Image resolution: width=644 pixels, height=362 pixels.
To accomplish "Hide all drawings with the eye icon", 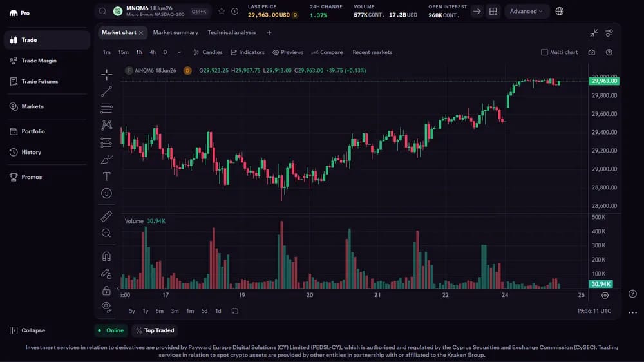I will pyautogui.click(x=106, y=307).
